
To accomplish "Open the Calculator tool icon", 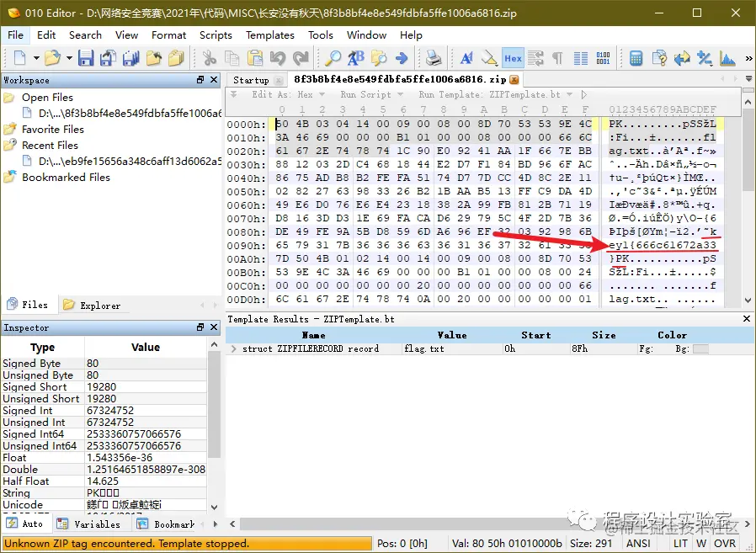I will tap(636, 58).
